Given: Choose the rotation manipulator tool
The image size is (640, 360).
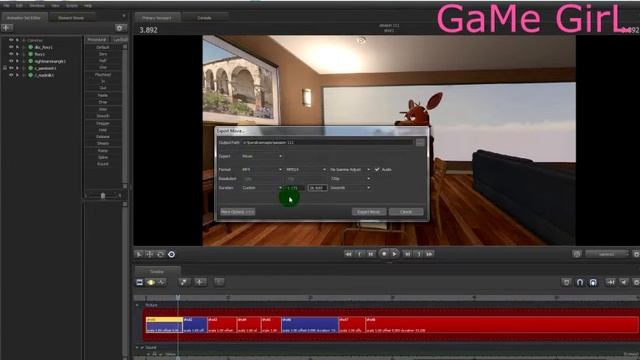Looking at the screenshot, I should [160, 254].
